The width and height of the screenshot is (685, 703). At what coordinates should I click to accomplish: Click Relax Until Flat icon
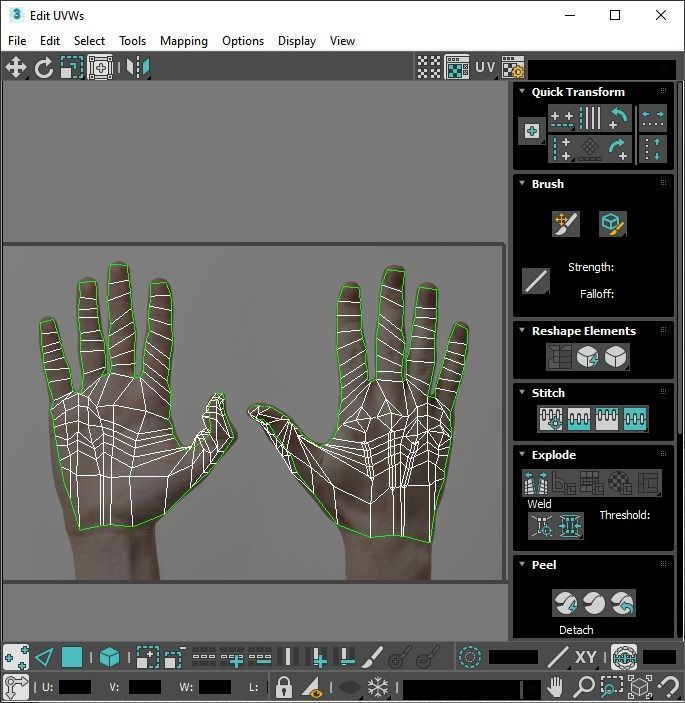pyautogui.click(x=588, y=357)
